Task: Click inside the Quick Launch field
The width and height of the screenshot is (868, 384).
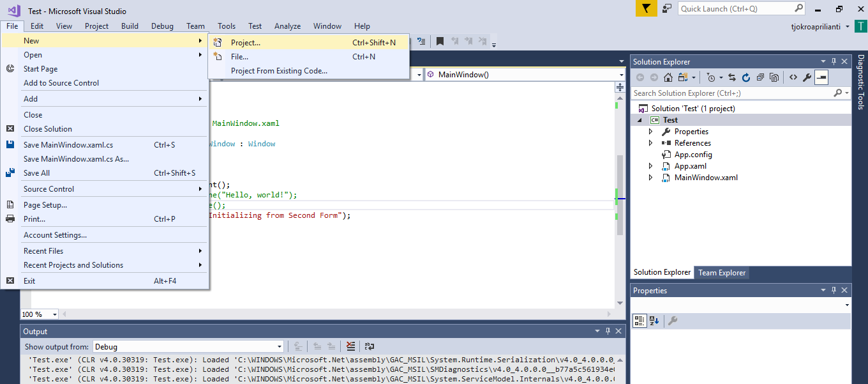Action: coord(734,9)
